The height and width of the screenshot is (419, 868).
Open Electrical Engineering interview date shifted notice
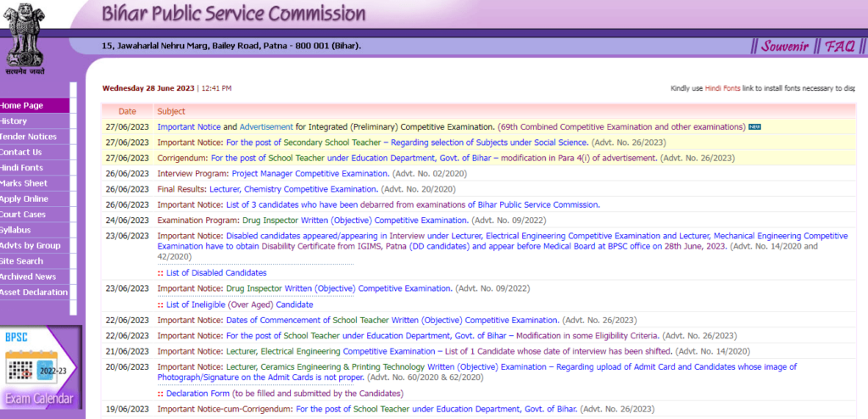coord(449,351)
